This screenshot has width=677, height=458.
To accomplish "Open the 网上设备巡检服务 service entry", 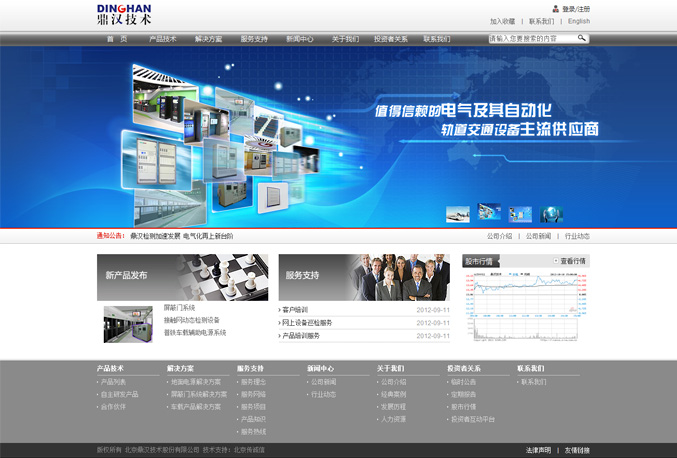I will coord(307,323).
